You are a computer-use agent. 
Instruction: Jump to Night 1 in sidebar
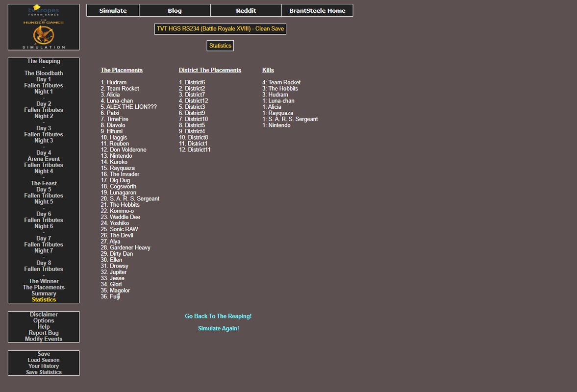(44, 92)
